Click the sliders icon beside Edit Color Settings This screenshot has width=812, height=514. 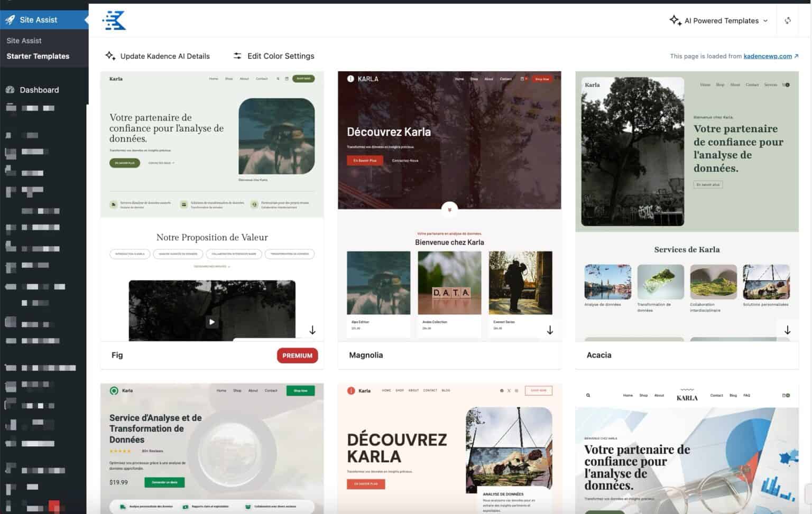[238, 55]
